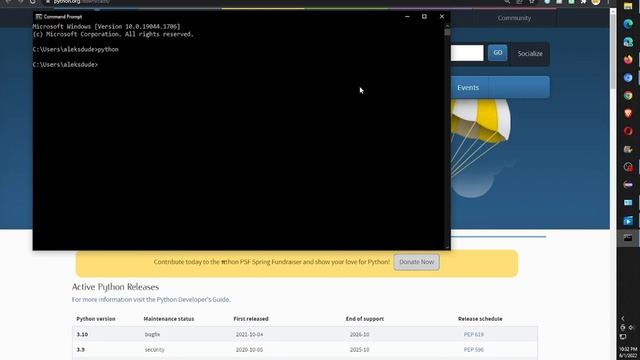Open Edge Dev taskbar icon
640x360 pixels.
(628, 42)
